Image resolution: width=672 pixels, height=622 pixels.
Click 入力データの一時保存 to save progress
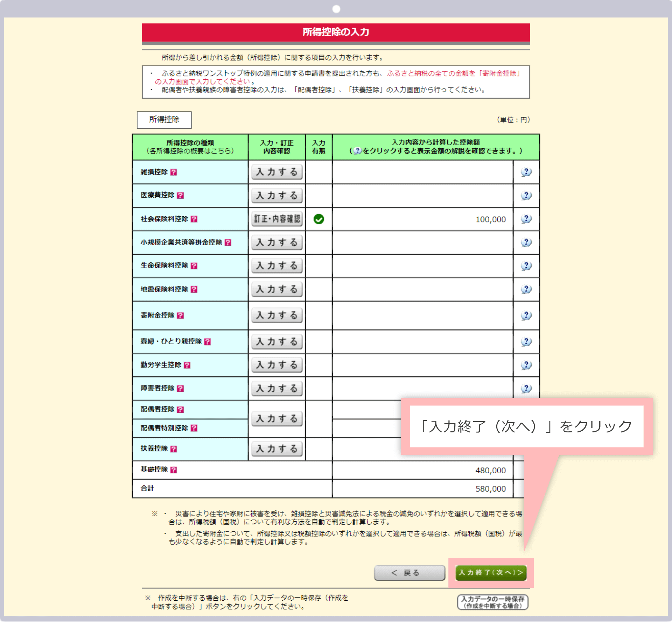click(492, 602)
